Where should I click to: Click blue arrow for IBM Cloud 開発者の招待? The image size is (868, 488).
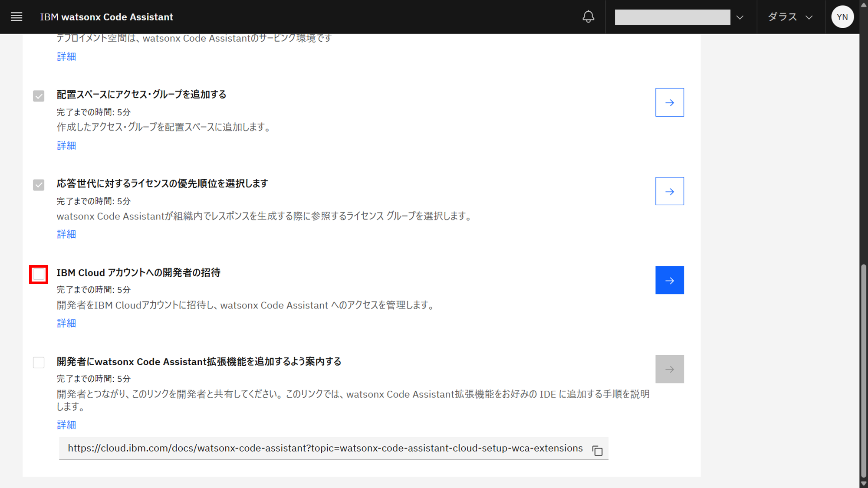coord(669,280)
